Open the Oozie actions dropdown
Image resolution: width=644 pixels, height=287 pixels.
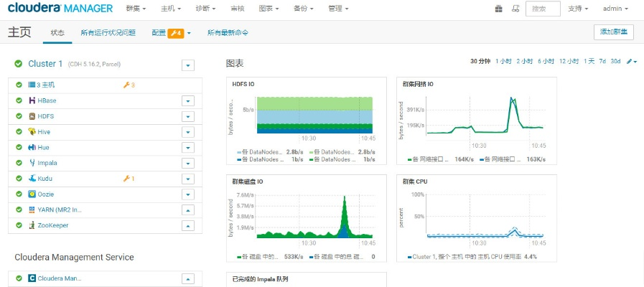pos(188,194)
